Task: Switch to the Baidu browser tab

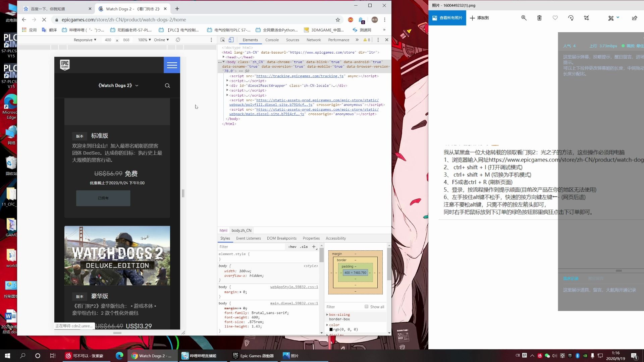Action: click(x=57, y=9)
